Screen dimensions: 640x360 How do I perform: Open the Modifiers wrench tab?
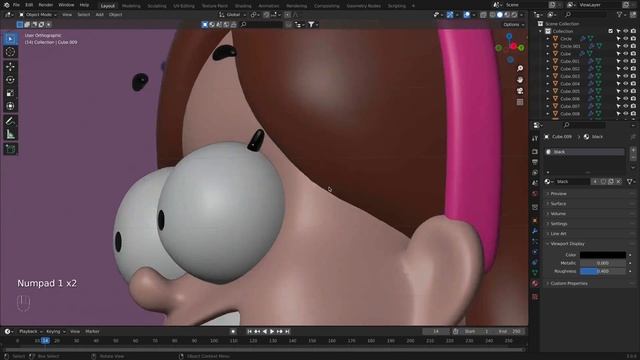click(535, 231)
